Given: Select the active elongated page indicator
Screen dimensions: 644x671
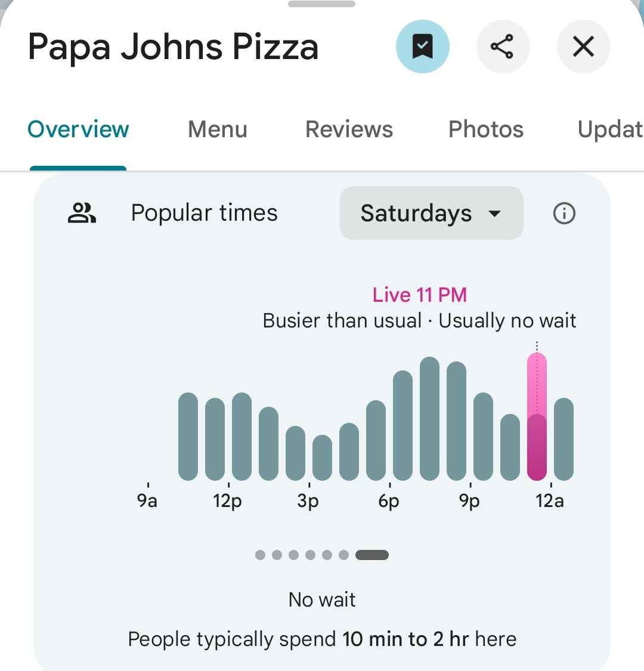Looking at the screenshot, I should [x=372, y=555].
